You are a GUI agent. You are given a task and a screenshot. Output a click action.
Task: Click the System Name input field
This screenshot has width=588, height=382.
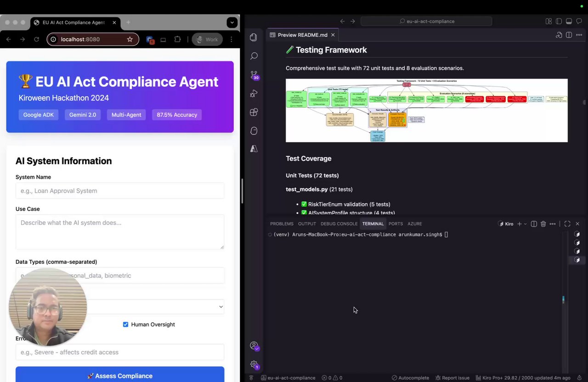[120, 191]
